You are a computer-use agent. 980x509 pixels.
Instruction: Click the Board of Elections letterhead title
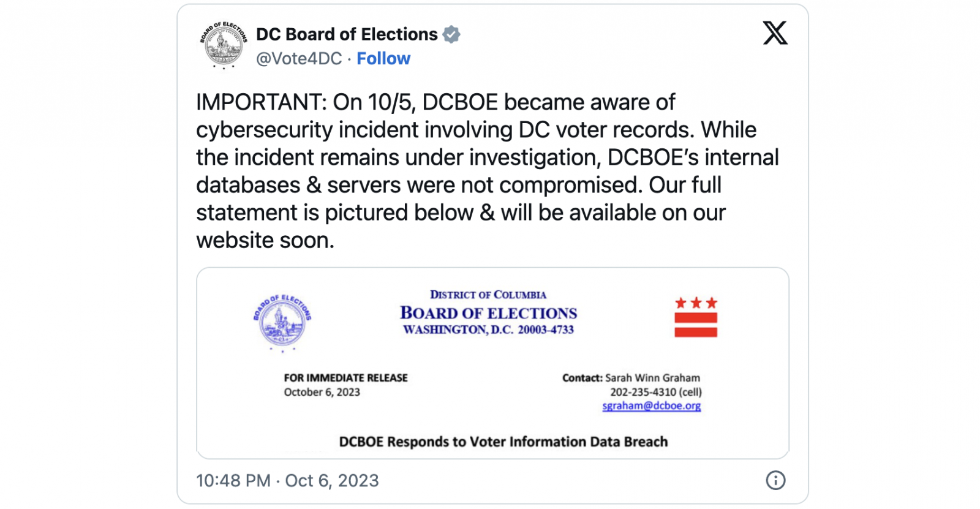[488, 313]
